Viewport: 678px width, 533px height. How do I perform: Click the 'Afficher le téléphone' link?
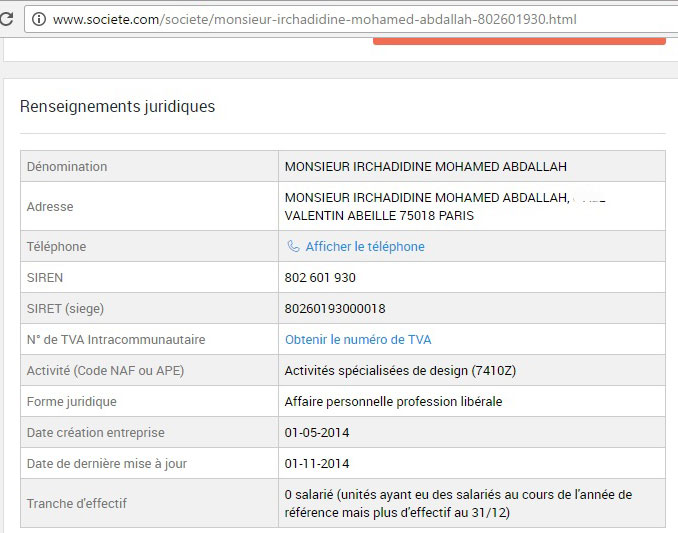click(364, 247)
